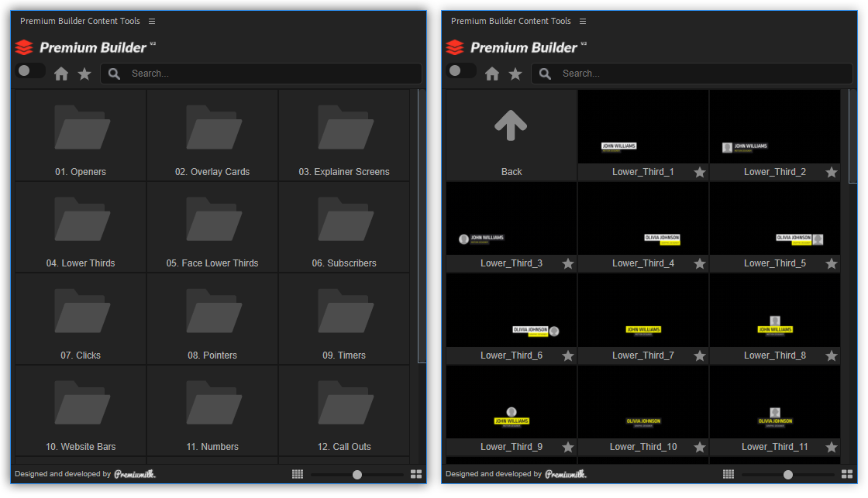Show favorites via star in right panel toolbar
868x498 pixels.
[x=515, y=74]
